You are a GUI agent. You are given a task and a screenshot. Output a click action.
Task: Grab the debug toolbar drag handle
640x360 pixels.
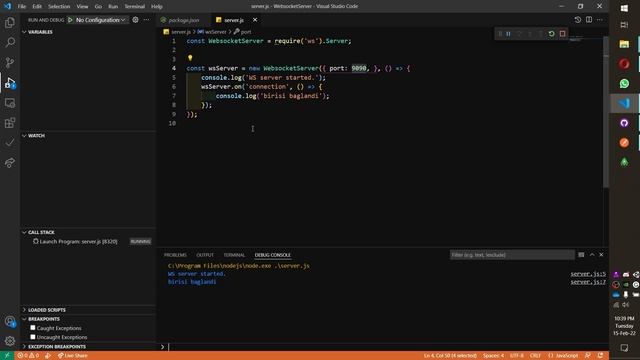pyautogui.click(x=500, y=34)
